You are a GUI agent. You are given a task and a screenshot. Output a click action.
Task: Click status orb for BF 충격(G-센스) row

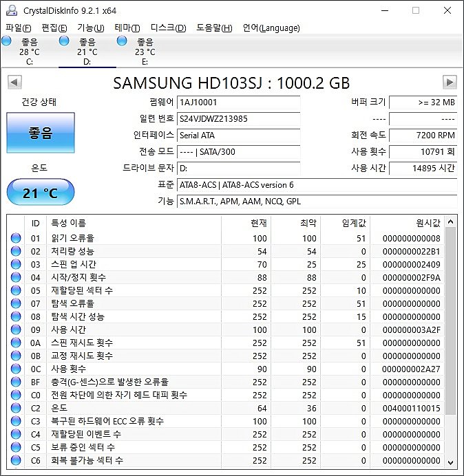16,382
